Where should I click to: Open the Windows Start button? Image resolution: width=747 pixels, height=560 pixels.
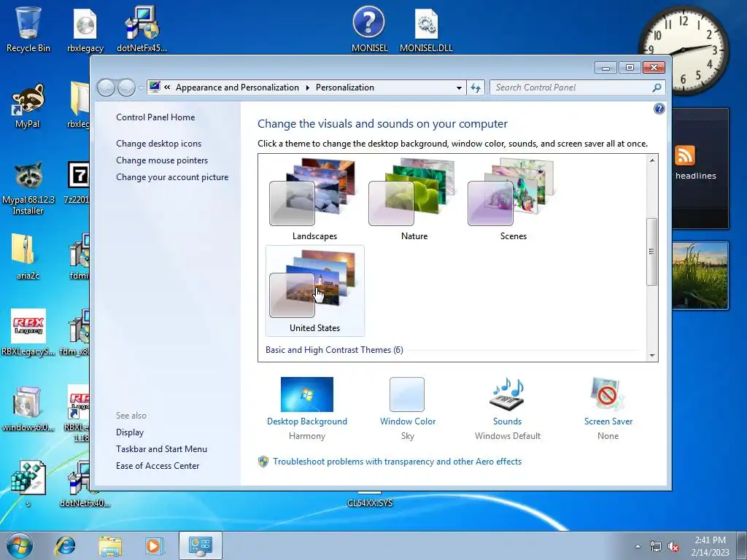(20, 545)
